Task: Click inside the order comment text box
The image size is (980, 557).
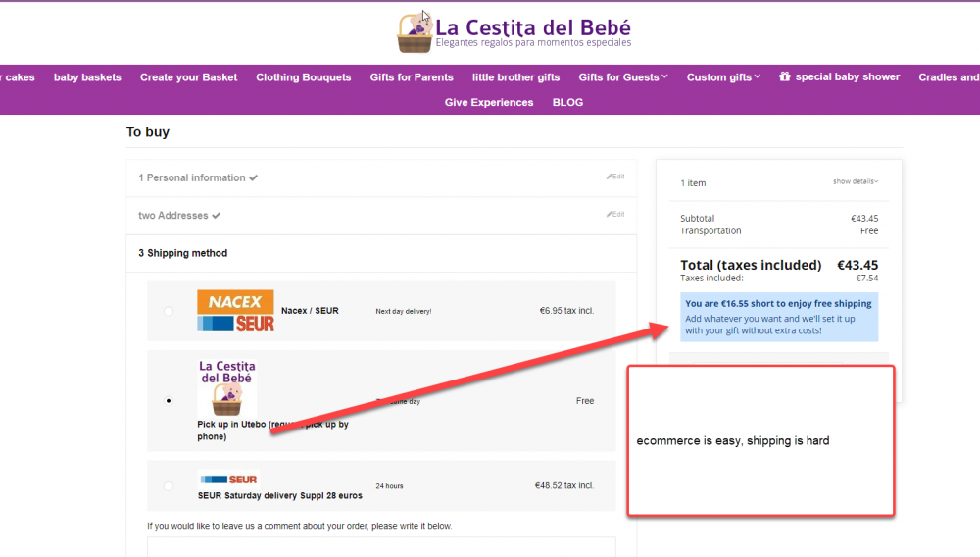Action: pyautogui.click(x=381, y=546)
